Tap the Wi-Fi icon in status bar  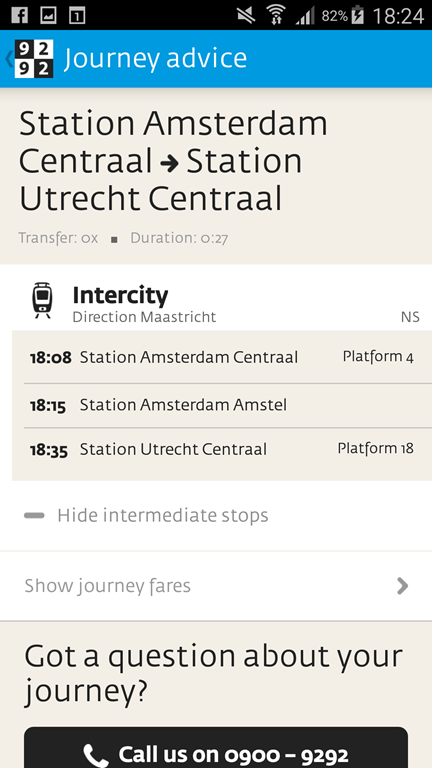(x=277, y=15)
